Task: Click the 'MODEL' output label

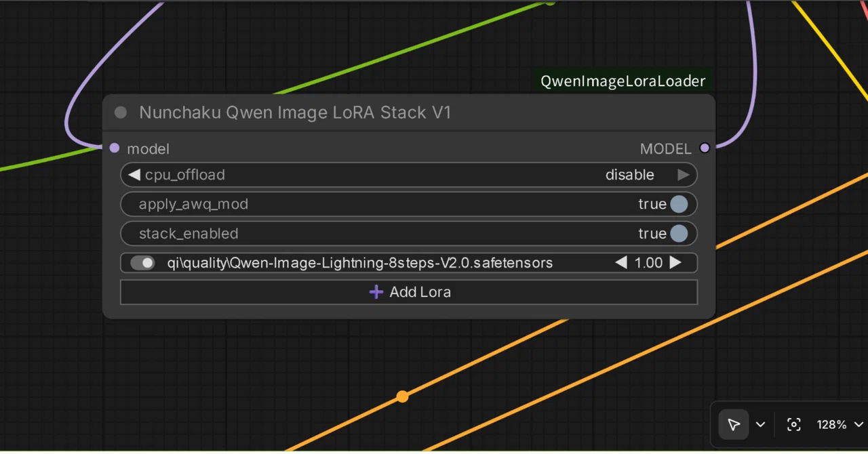Action: pyautogui.click(x=666, y=148)
